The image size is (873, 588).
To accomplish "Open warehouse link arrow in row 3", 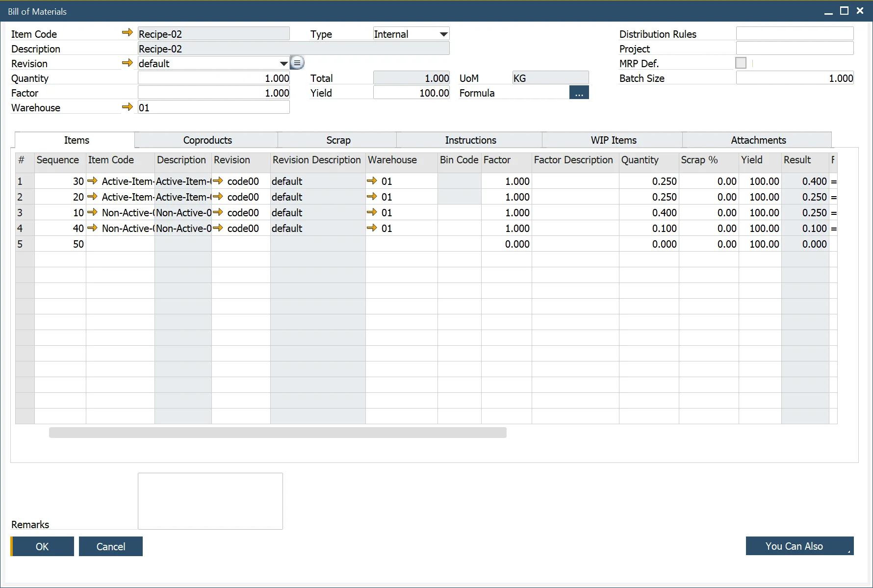I will (x=372, y=212).
